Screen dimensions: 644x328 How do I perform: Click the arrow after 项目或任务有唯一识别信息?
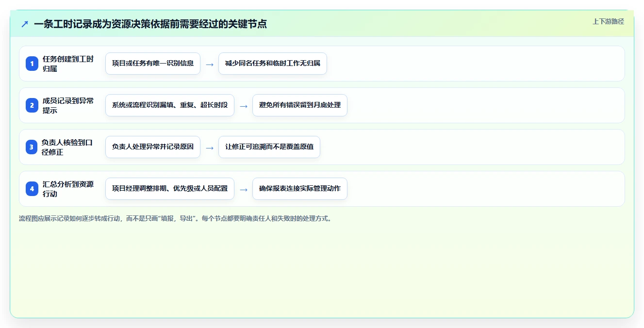[210, 64]
